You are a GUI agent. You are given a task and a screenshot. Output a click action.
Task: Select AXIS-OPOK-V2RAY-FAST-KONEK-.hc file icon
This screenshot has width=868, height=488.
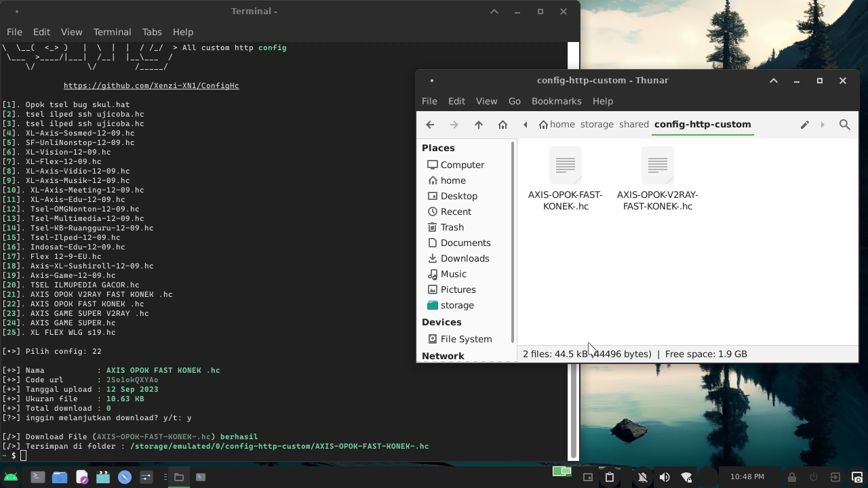click(x=658, y=165)
